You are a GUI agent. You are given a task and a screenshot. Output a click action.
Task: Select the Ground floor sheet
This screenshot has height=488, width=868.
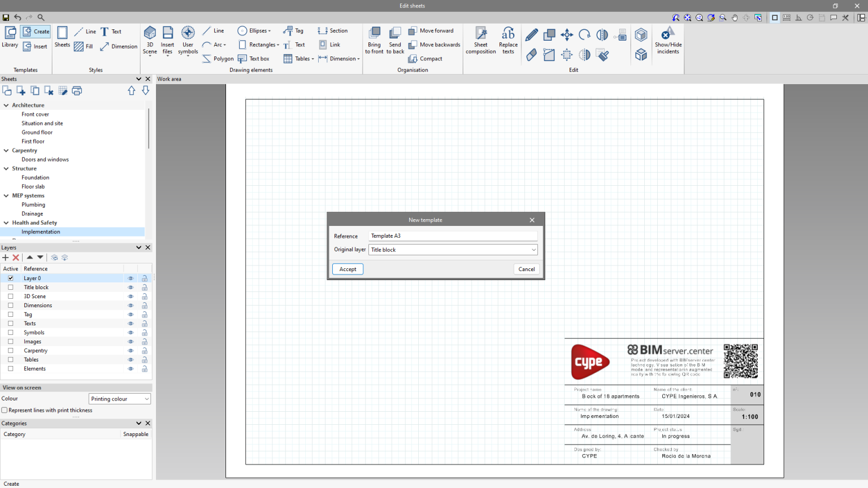click(37, 132)
